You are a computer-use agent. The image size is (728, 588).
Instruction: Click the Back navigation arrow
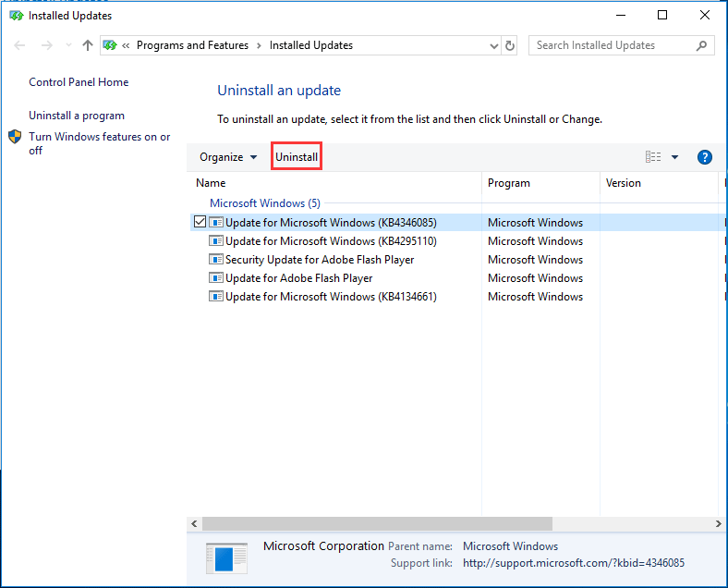tap(19, 45)
